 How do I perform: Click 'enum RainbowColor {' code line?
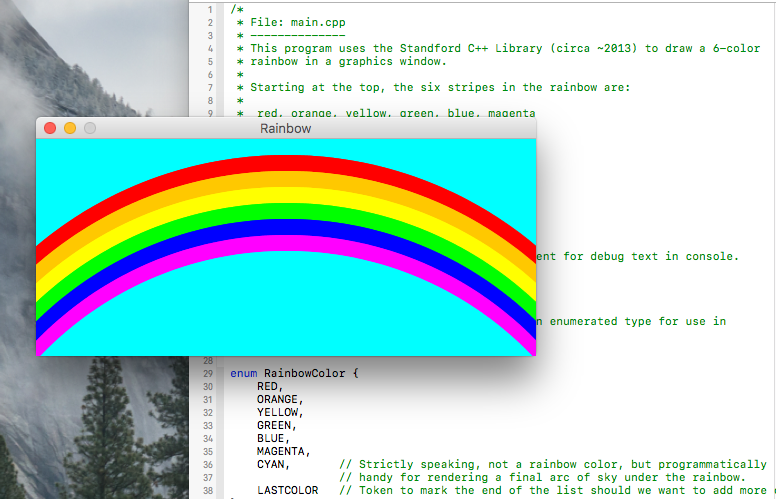294,373
